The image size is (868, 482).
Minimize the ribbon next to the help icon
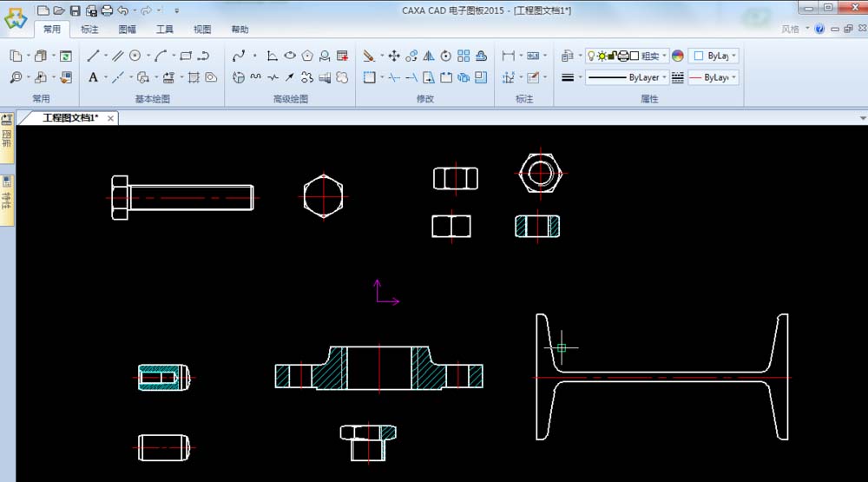coord(834,29)
